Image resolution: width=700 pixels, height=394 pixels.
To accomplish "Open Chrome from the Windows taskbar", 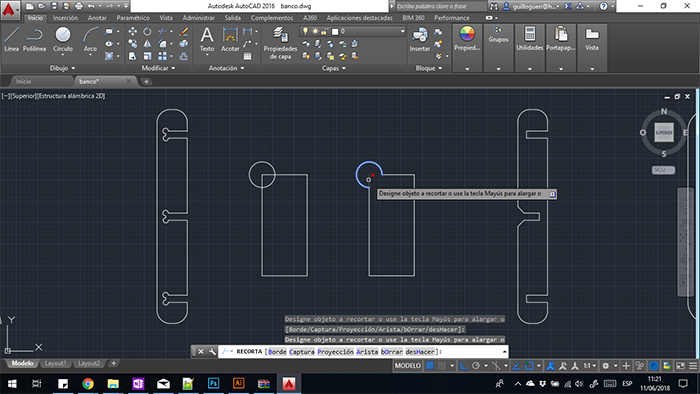I will (88, 384).
